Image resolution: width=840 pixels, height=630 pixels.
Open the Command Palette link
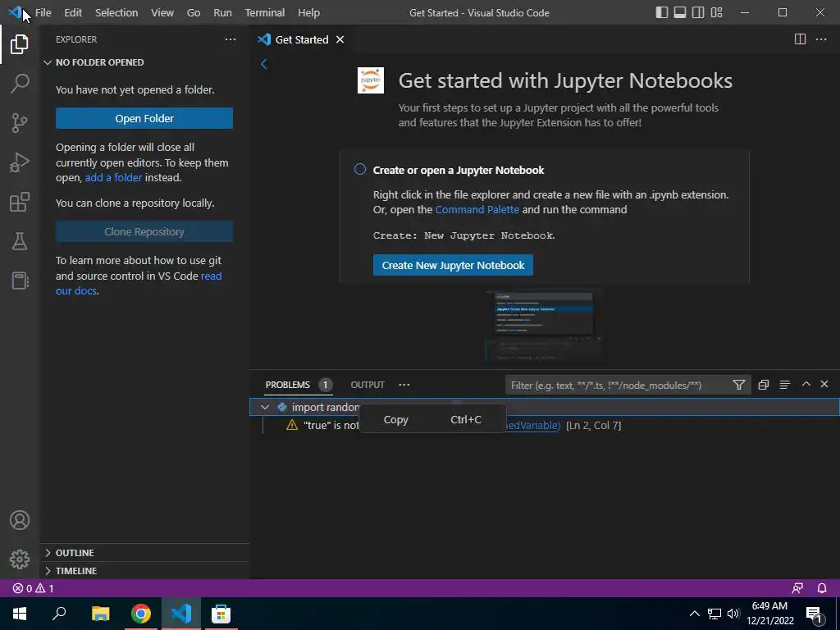pyautogui.click(x=477, y=209)
